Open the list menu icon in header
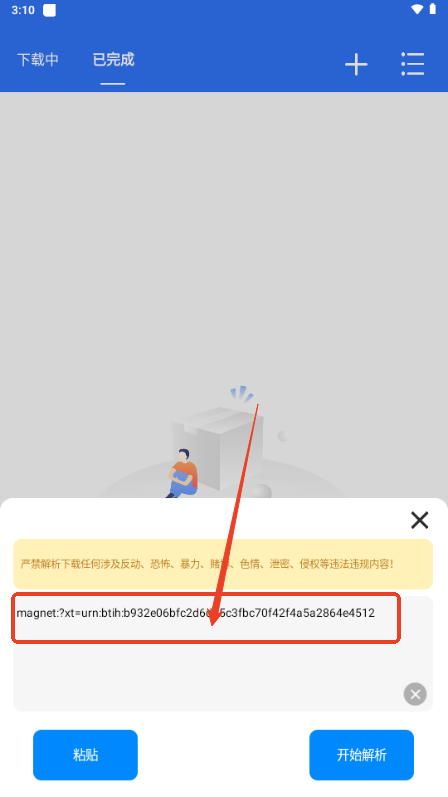 click(x=412, y=64)
